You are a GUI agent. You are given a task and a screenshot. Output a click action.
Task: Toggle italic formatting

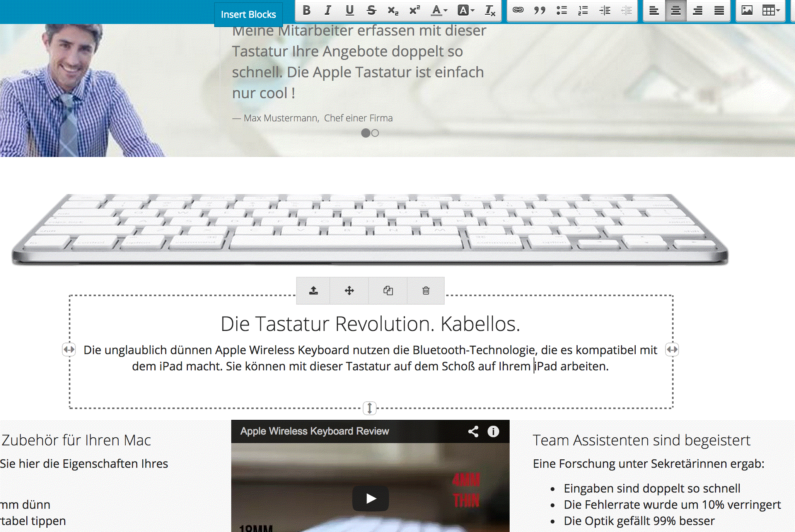tap(328, 10)
